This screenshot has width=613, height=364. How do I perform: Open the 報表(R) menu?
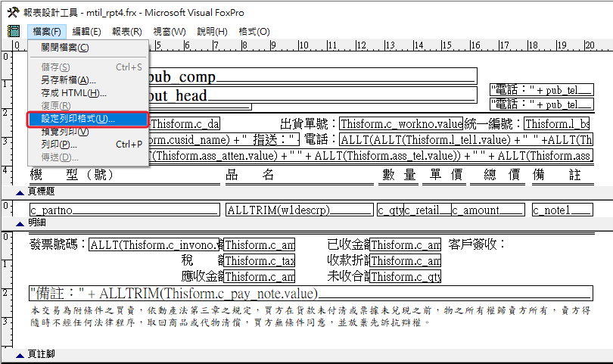point(127,32)
